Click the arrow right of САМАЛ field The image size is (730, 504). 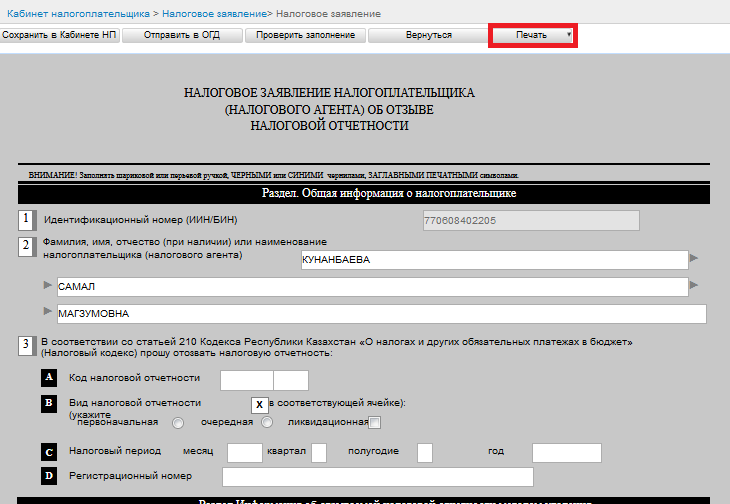[694, 285]
